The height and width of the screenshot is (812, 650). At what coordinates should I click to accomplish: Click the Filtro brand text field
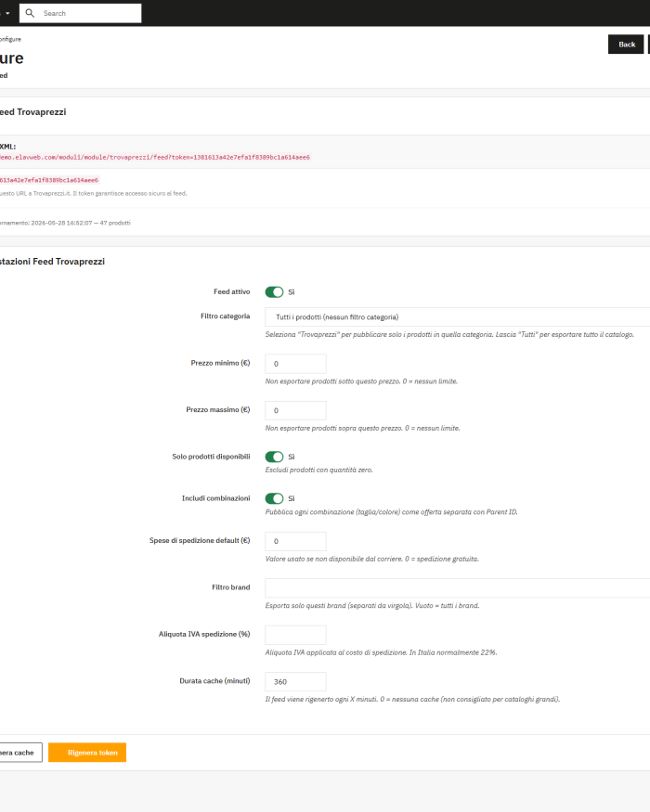pos(457,587)
